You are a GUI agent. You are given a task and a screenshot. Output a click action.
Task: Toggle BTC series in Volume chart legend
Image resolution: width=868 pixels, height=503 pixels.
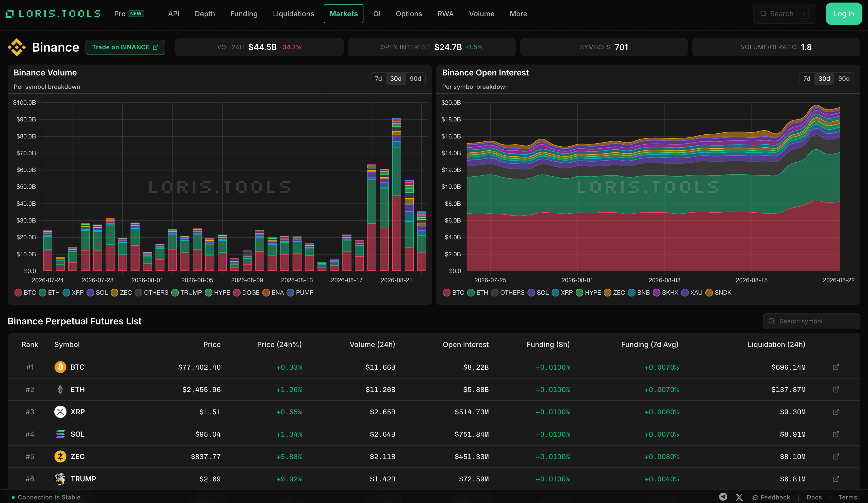[x=25, y=293]
